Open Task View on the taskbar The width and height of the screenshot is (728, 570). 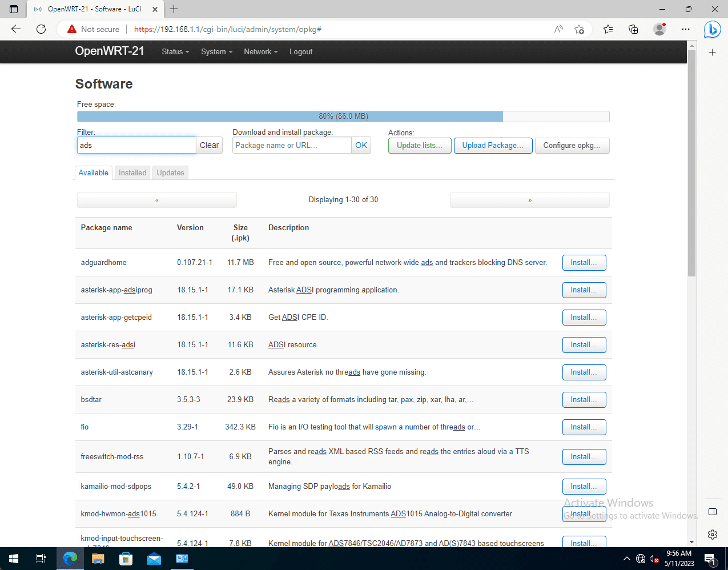pos(41,559)
